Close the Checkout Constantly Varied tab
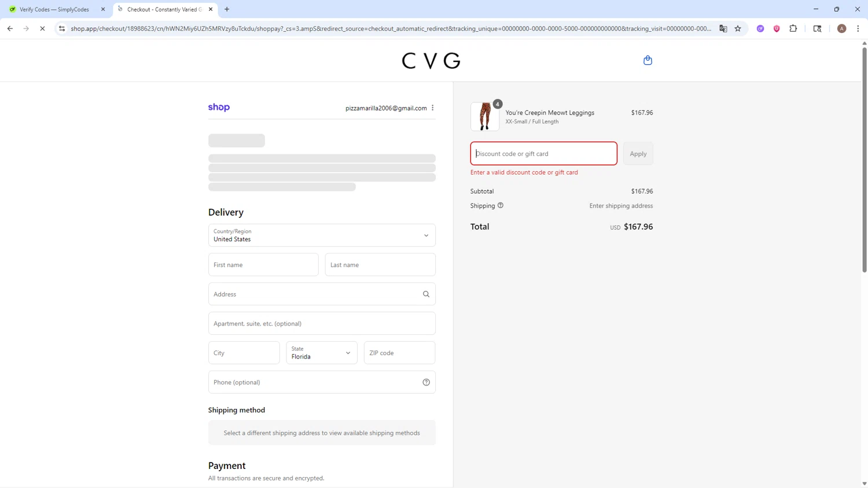 point(211,9)
